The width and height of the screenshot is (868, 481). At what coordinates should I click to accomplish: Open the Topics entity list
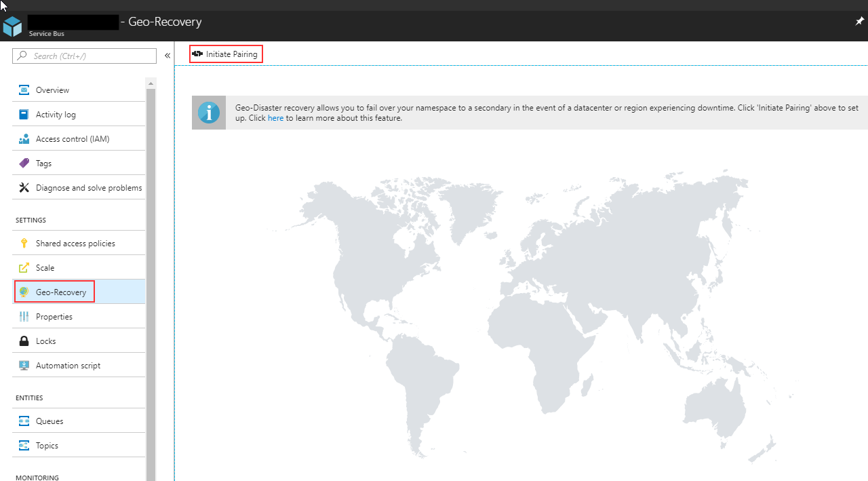pos(79,445)
